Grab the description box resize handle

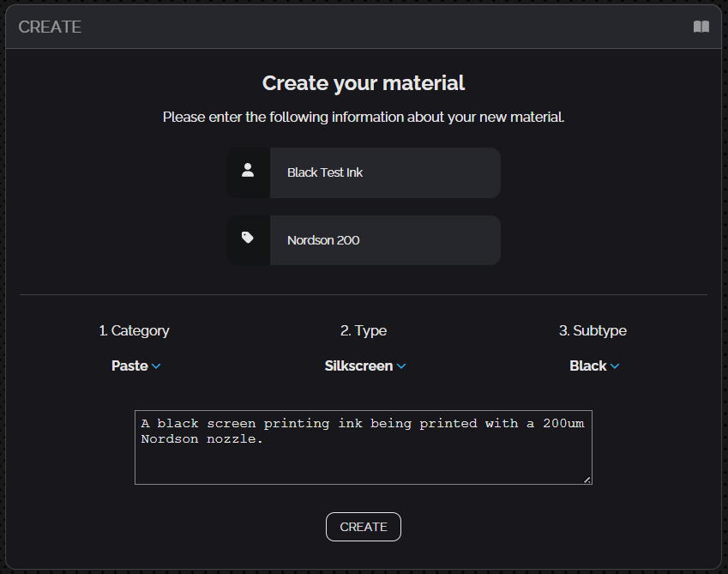point(587,480)
